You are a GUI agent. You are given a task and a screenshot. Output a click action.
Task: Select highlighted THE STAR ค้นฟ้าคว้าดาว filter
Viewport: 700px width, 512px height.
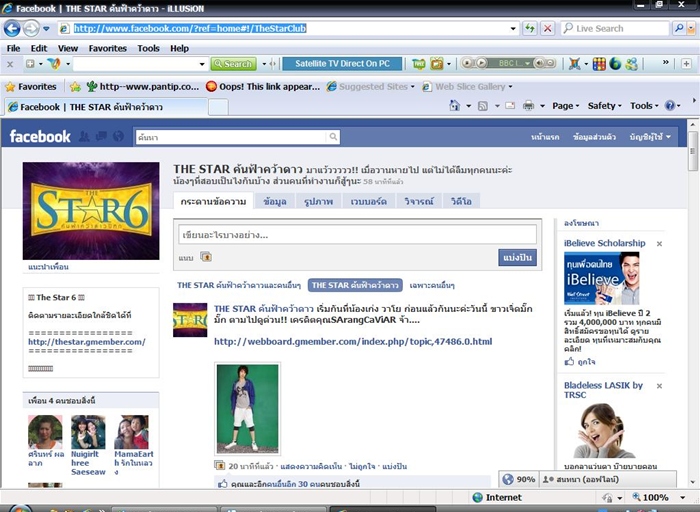pos(355,285)
